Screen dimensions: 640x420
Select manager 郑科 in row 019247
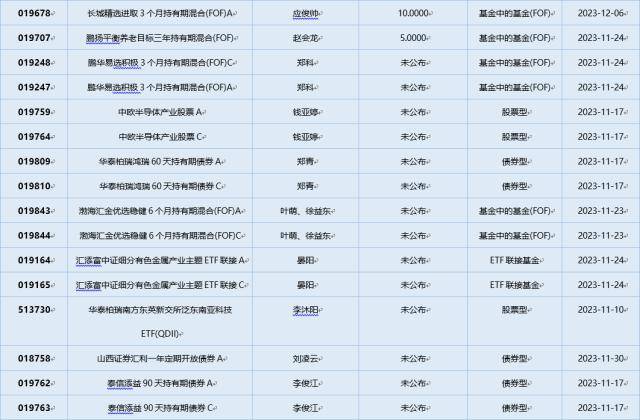[305, 87]
